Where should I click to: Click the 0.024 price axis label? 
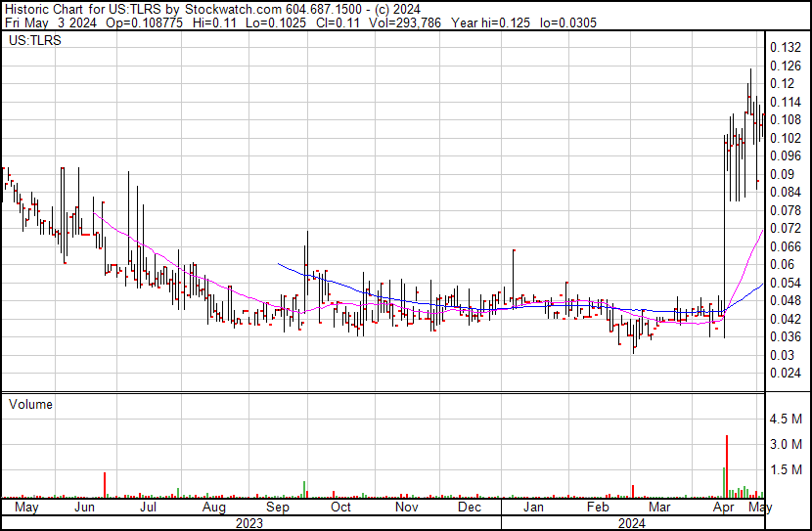pyautogui.click(x=785, y=374)
